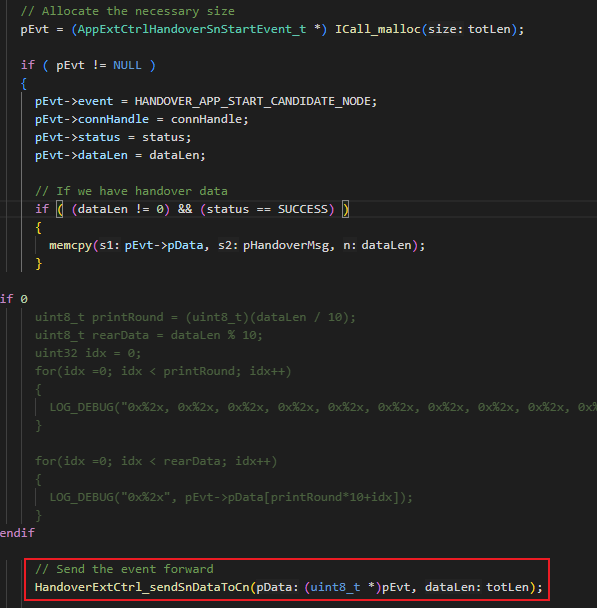Click the pEvt->dataLen member

81,155
